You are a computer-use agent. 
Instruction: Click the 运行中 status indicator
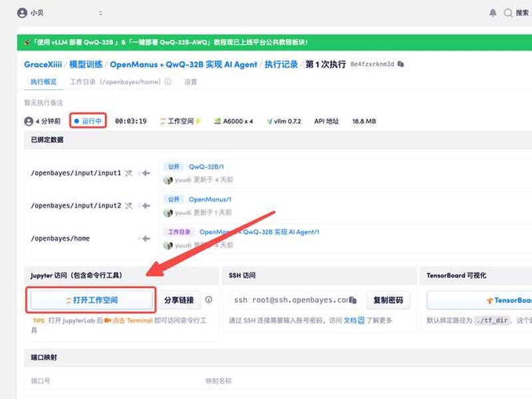tap(88, 121)
